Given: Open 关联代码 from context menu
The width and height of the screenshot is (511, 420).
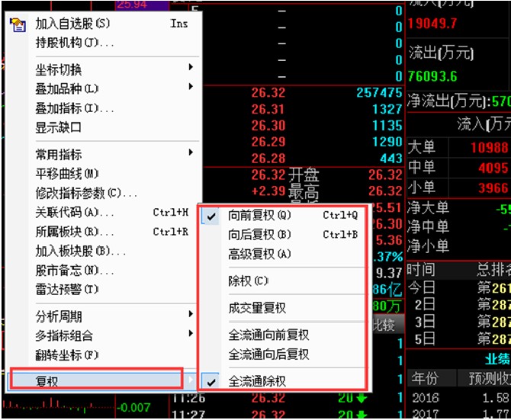Looking at the screenshot, I should point(74,212).
